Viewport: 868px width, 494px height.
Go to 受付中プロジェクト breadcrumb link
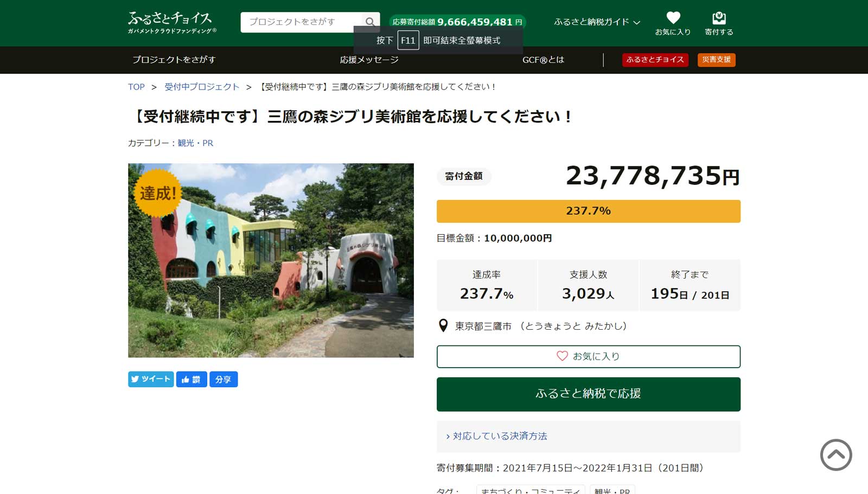[x=202, y=87]
